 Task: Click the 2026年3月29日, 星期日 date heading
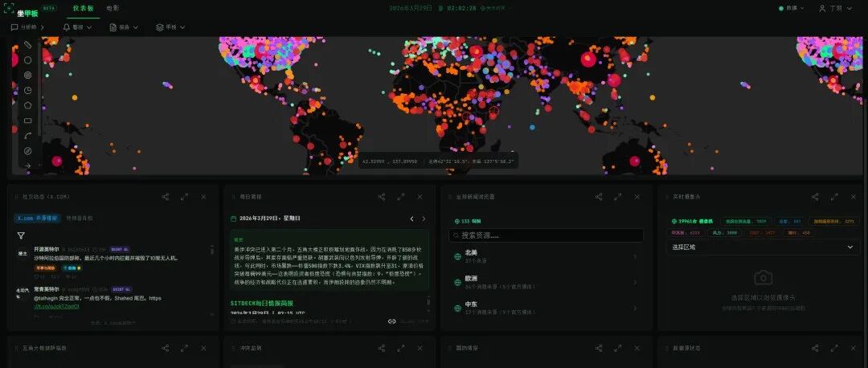270,219
